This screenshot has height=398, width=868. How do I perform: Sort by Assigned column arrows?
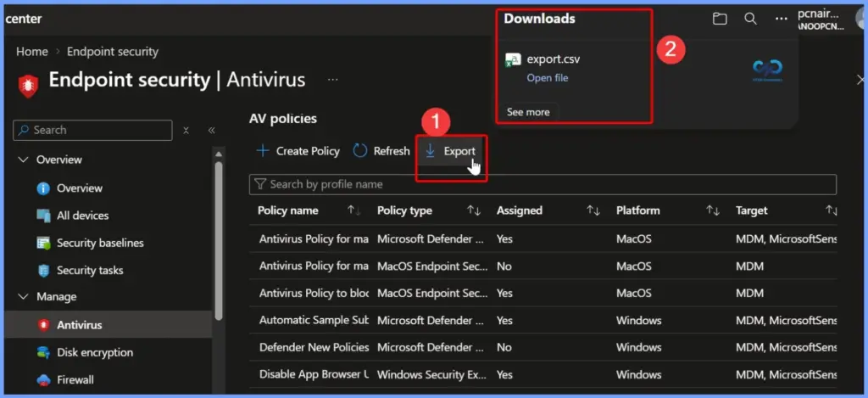pyautogui.click(x=593, y=210)
